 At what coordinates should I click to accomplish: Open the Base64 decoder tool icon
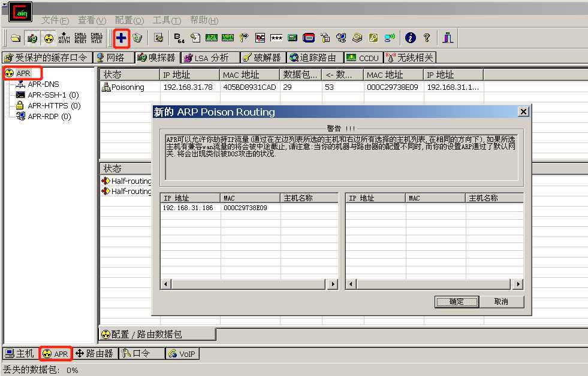pos(179,38)
